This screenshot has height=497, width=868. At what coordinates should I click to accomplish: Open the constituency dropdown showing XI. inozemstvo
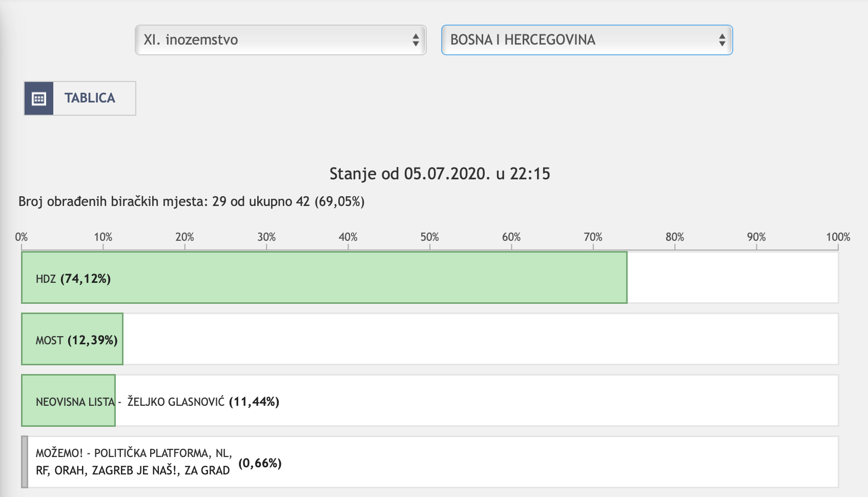click(280, 40)
